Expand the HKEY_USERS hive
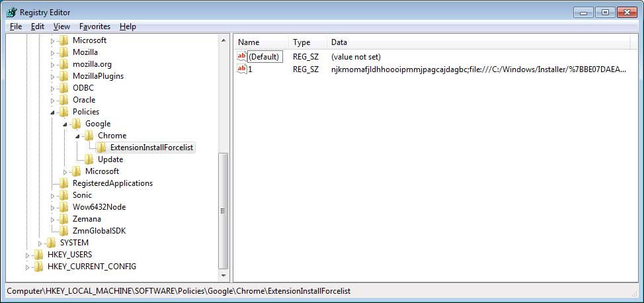The height and width of the screenshot is (303, 644). click(x=27, y=256)
